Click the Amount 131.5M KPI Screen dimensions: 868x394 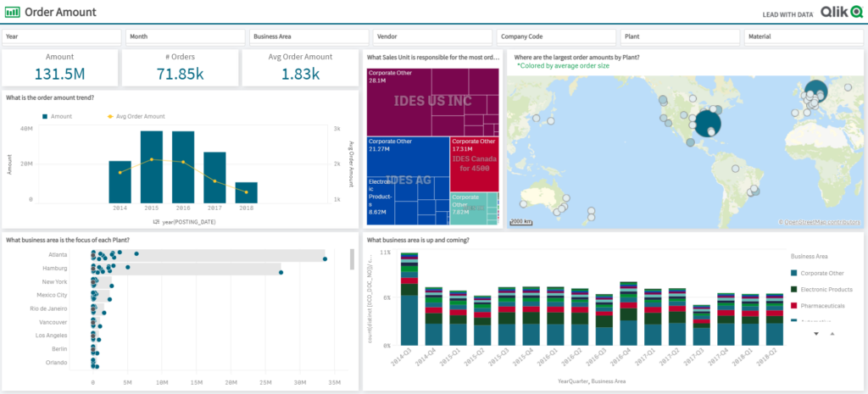coord(60,68)
